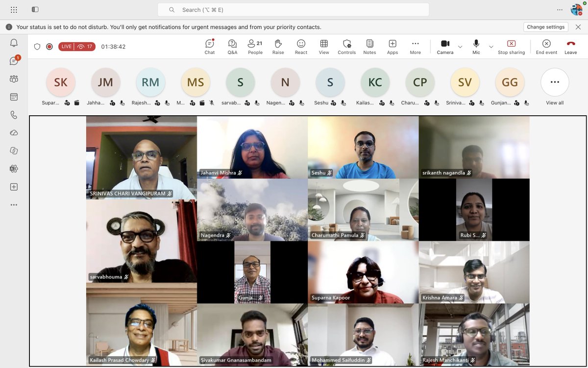Select the N Nagendra participant avatar
Viewport: 588px width, 368px height.
(x=285, y=82)
